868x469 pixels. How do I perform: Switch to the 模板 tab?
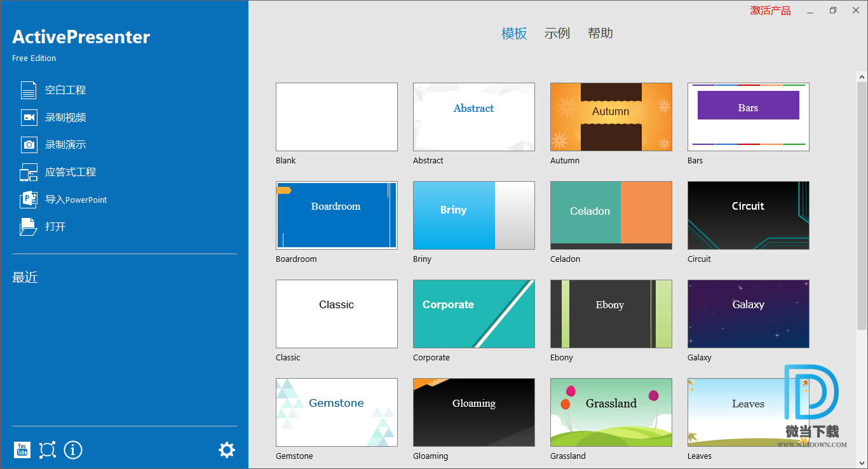514,34
